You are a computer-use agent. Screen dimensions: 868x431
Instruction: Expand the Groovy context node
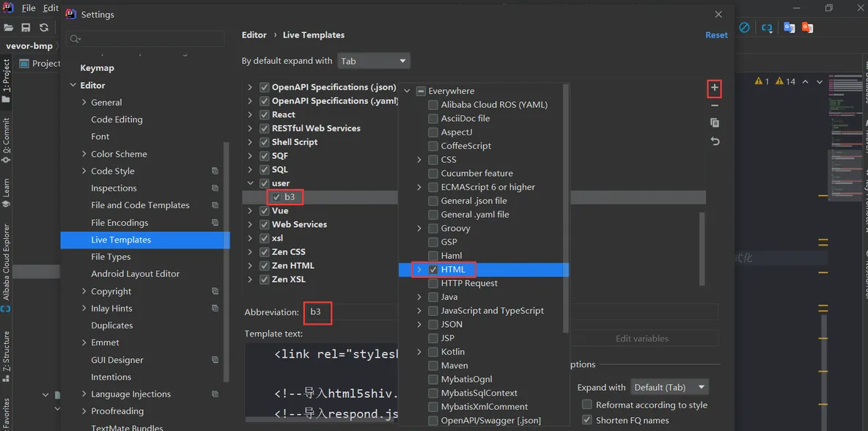tap(419, 228)
